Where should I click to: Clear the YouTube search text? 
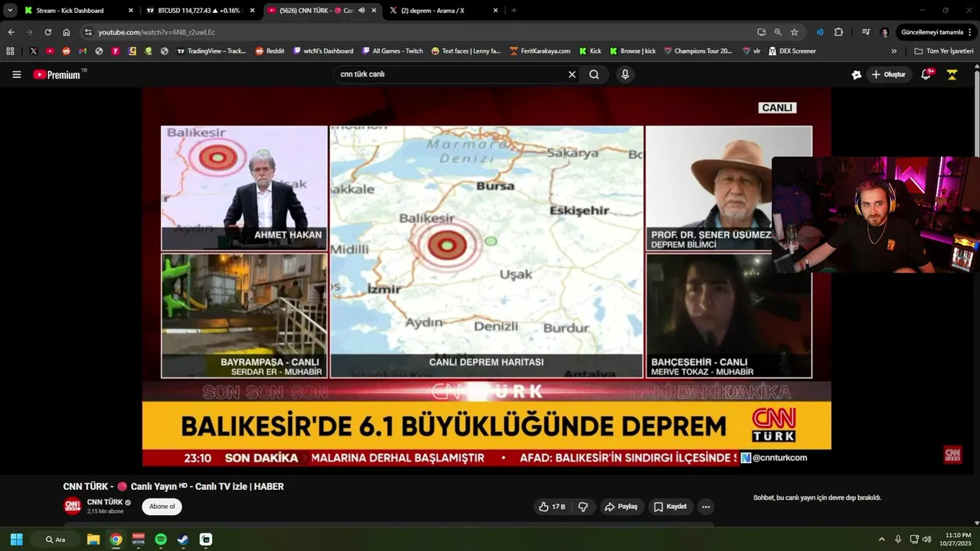tap(572, 74)
